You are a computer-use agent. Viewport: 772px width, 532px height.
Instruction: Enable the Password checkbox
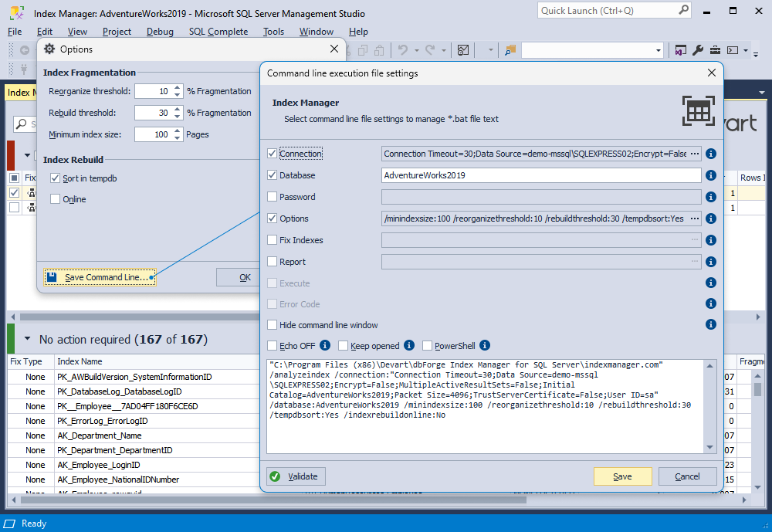tap(272, 197)
